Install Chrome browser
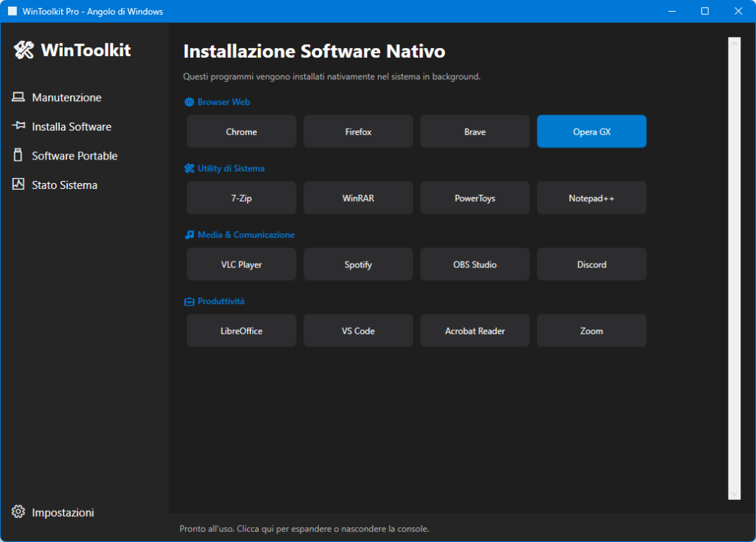 241,131
